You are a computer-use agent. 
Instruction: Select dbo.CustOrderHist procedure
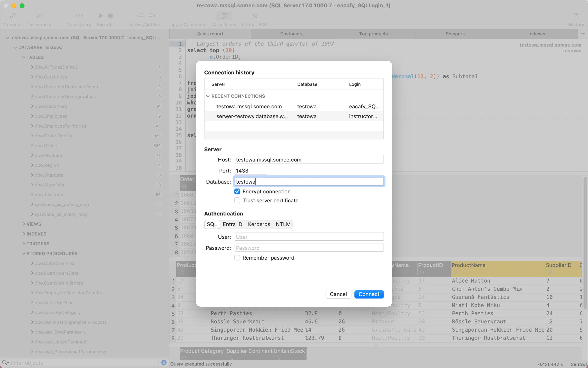point(55,263)
